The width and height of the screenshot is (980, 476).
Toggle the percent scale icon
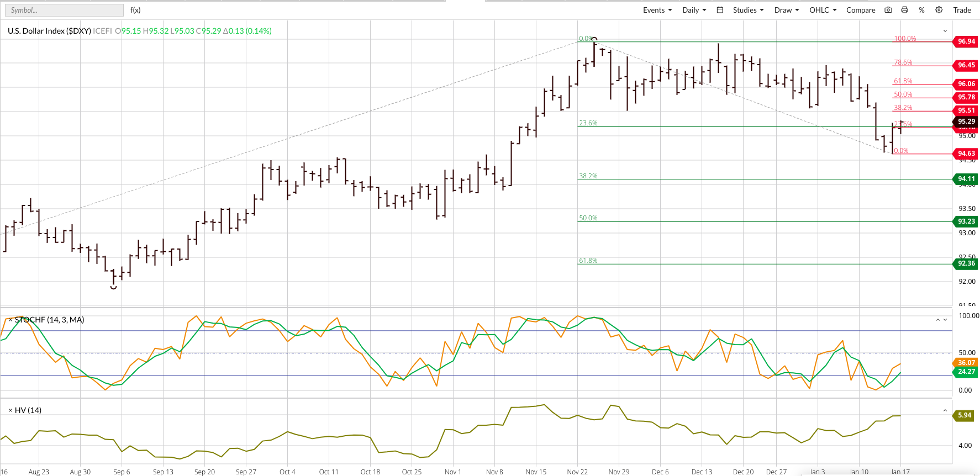pyautogui.click(x=921, y=10)
